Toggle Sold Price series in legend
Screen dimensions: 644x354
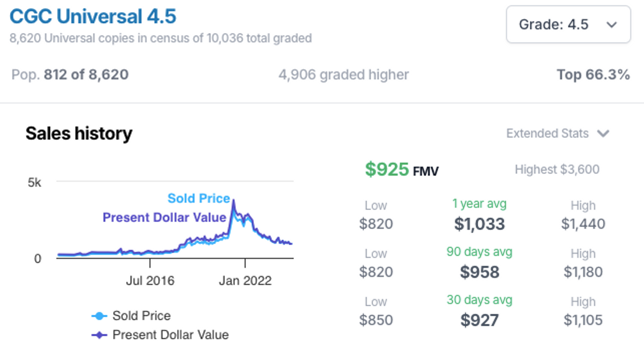(131, 316)
